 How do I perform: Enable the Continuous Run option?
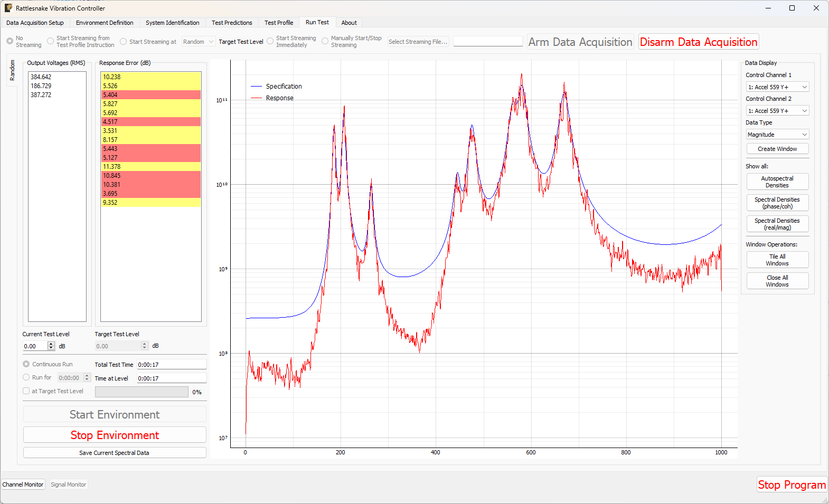pyautogui.click(x=26, y=364)
